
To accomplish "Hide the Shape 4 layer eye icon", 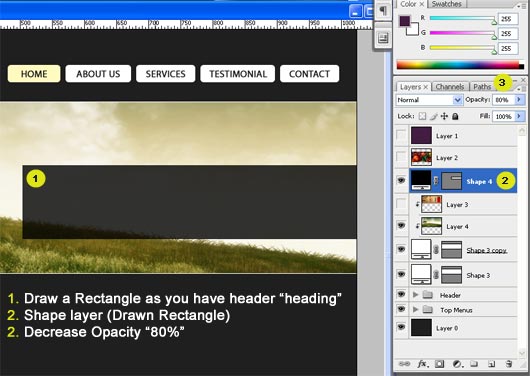I will (x=401, y=180).
